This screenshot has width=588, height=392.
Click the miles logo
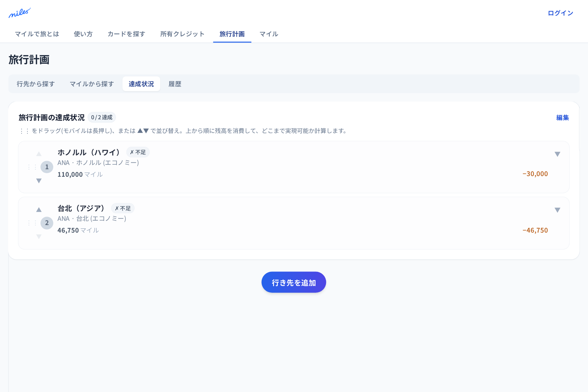pyautogui.click(x=20, y=13)
